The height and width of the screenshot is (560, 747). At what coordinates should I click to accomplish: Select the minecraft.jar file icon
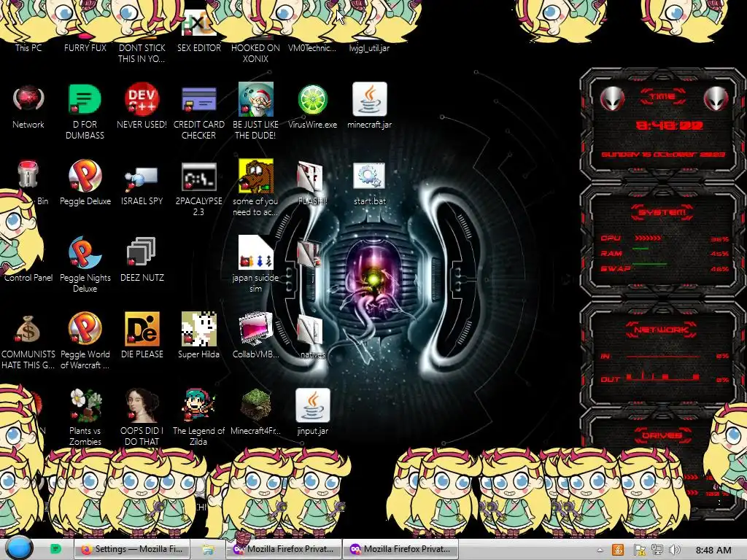(370, 99)
